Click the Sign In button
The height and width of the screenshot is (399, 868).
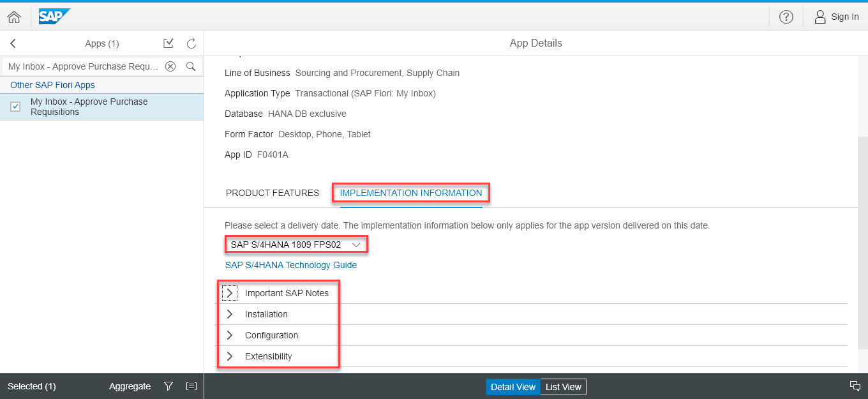tap(837, 17)
